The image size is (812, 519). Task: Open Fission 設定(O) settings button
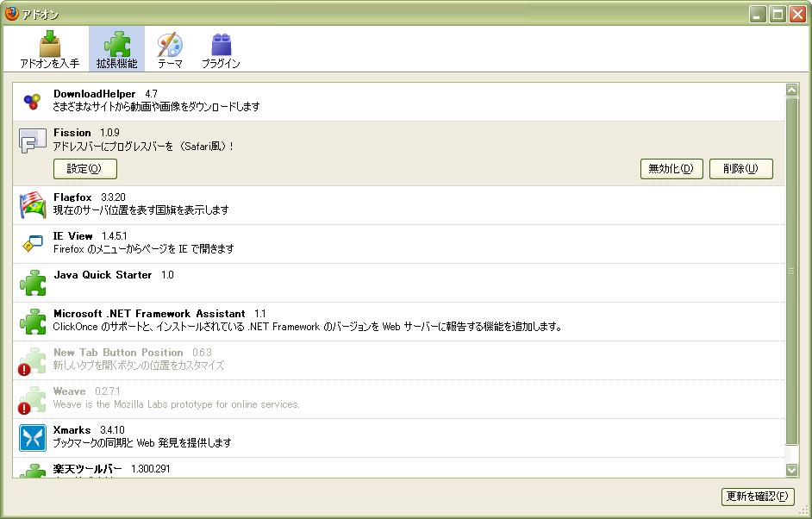click(x=85, y=169)
